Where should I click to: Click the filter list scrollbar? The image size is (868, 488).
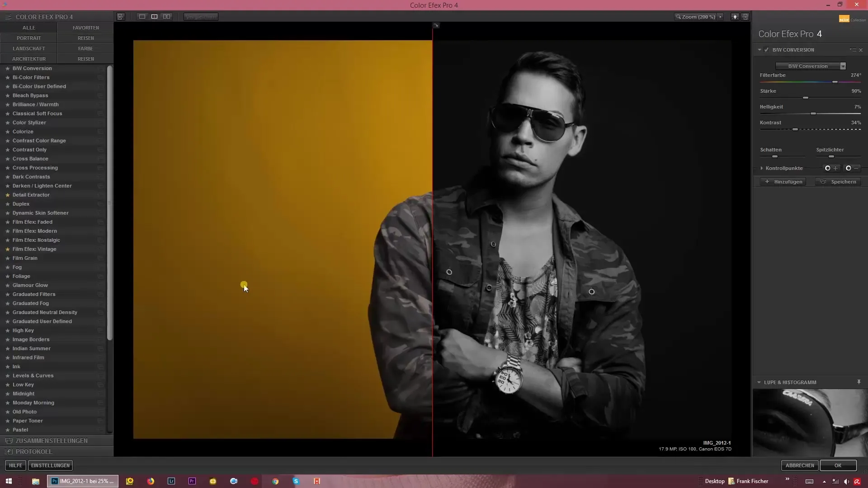109,203
